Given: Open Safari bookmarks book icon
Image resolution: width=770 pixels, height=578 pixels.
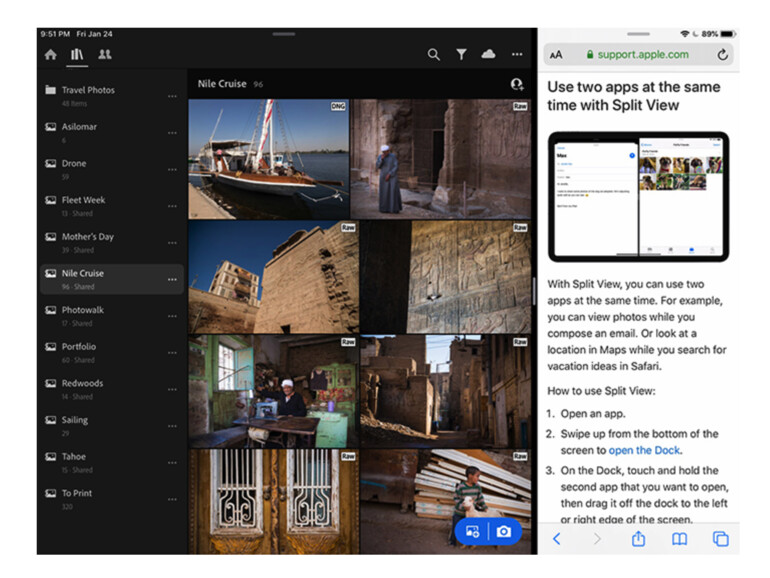Looking at the screenshot, I should click(680, 539).
